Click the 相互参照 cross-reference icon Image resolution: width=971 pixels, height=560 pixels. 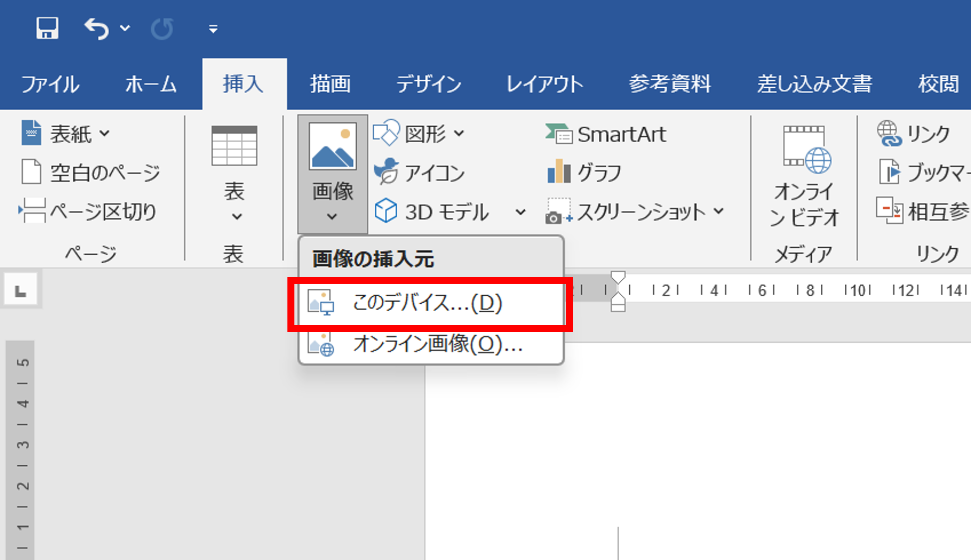coord(890,211)
